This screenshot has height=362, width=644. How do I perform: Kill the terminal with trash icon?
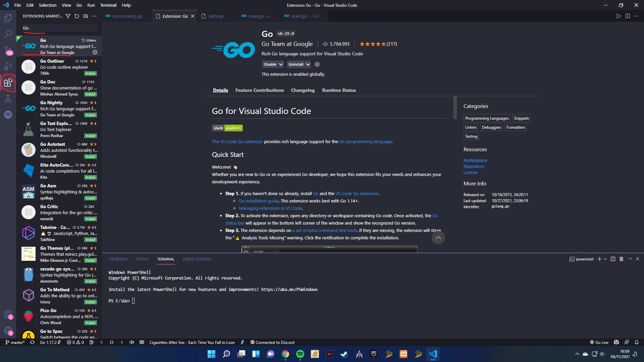pos(621,259)
